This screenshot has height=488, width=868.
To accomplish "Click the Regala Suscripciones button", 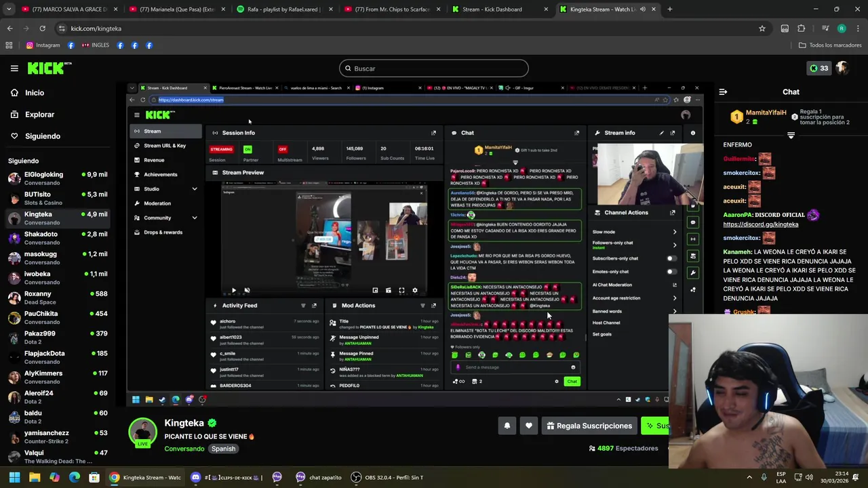I will point(589,426).
